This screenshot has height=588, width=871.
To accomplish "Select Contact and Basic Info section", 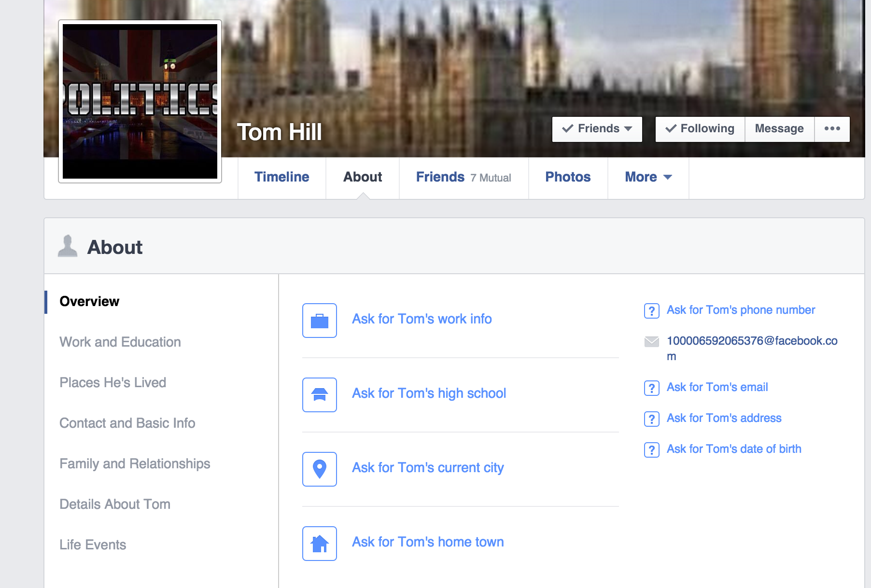I will point(127,423).
